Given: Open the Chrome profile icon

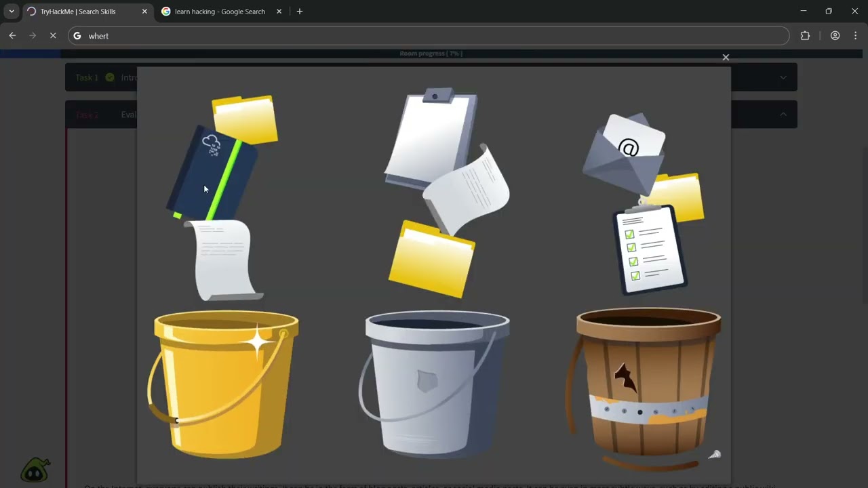Looking at the screenshot, I should tap(835, 36).
